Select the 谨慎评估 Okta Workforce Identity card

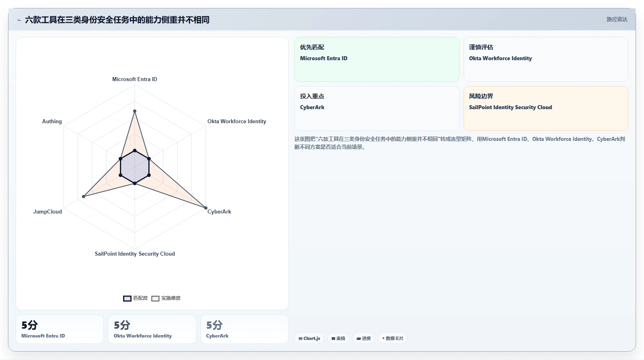546,59
